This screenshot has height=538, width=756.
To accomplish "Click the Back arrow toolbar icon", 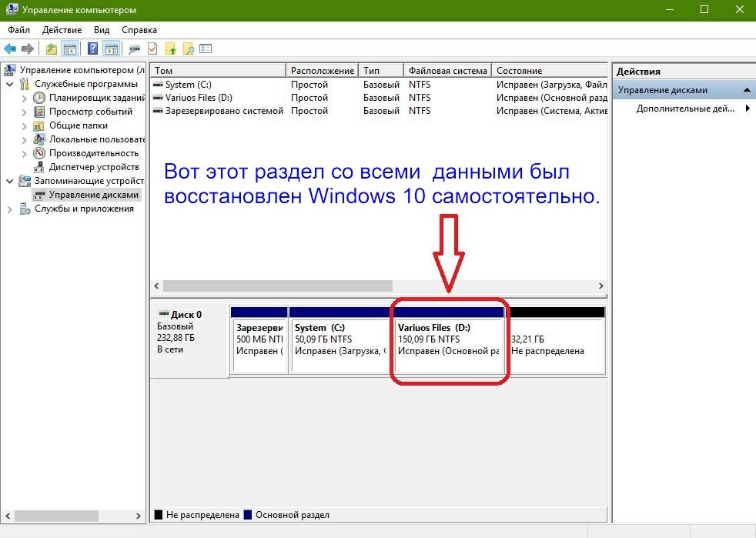I will 11,49.
